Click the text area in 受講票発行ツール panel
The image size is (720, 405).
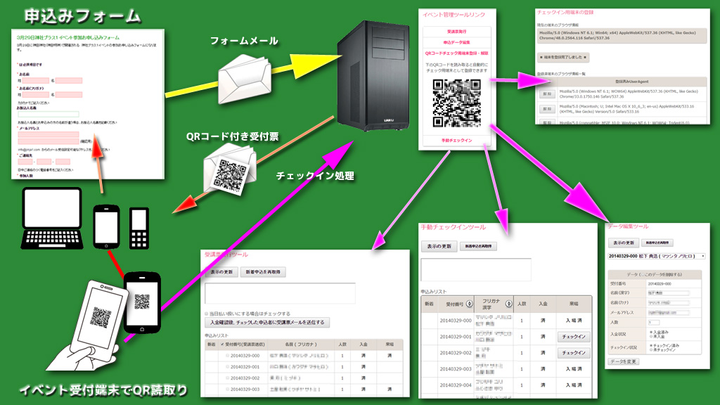pyautogui.click(x=280, y=293)
